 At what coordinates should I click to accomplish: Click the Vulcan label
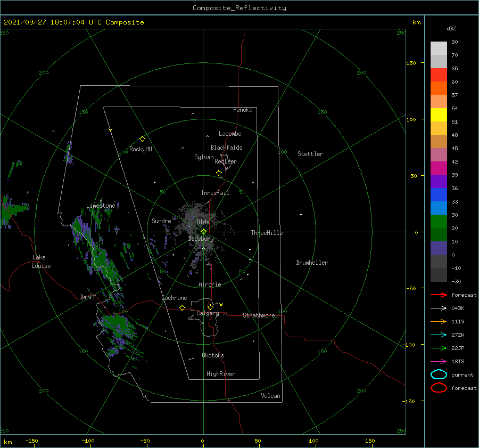pos(271,396)
